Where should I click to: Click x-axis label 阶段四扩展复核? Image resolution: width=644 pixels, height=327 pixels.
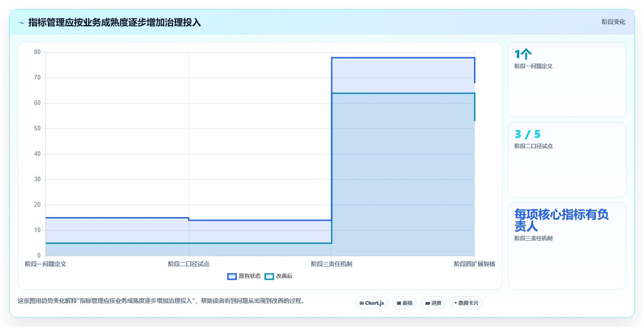tap(474, 264)
